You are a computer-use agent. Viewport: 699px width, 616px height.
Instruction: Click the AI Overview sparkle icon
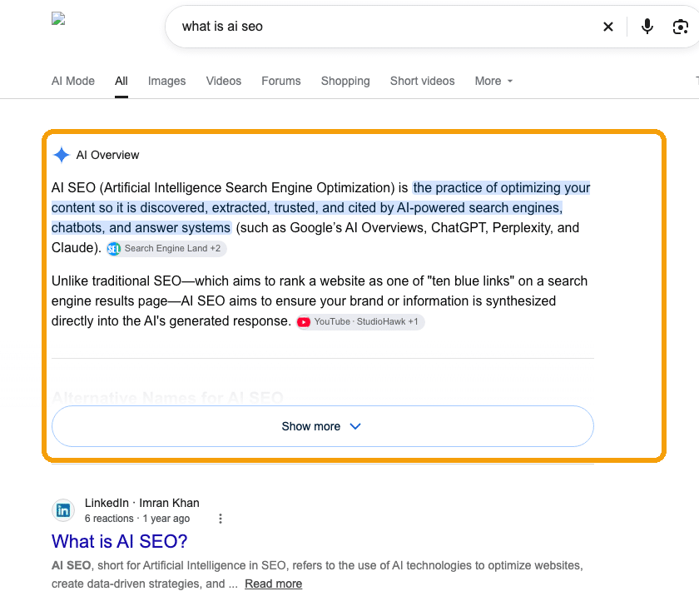(62, 155)
